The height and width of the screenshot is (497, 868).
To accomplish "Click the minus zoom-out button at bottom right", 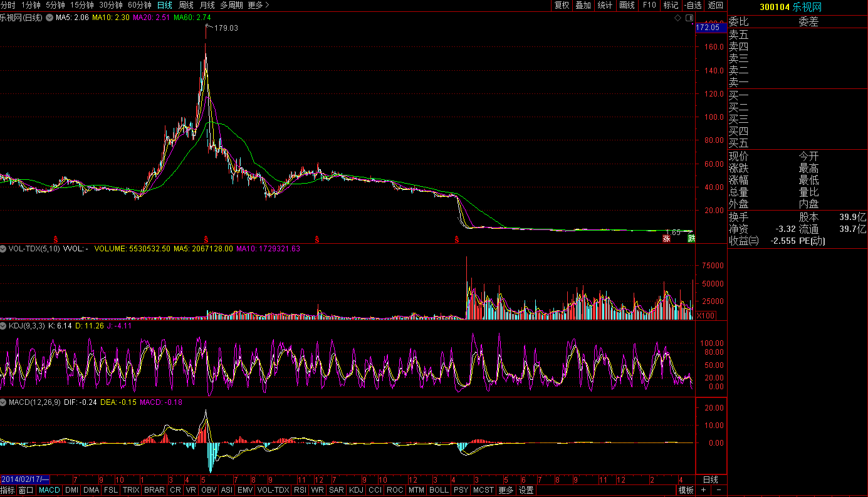I will pos(718,490).
